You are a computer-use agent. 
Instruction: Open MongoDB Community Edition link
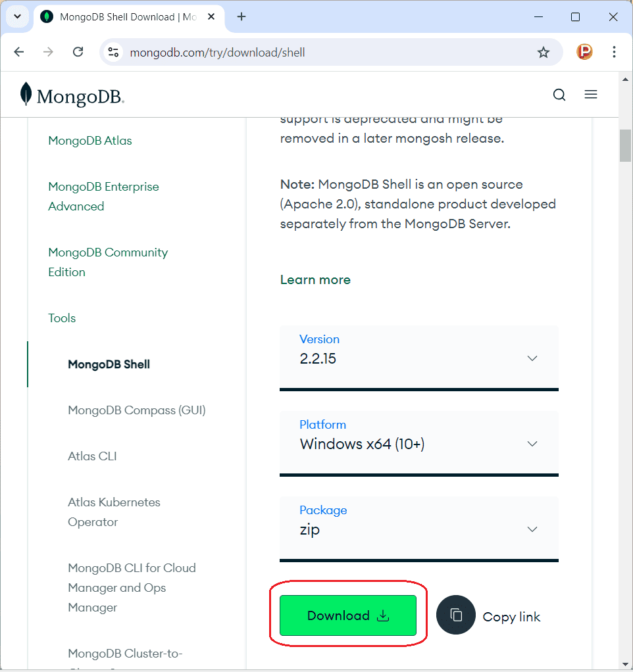tap(108, 262)
